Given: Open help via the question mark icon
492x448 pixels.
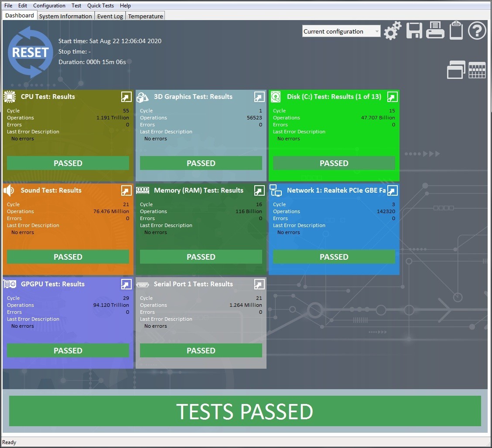Looking at the screenshot, I should (477, 31).
